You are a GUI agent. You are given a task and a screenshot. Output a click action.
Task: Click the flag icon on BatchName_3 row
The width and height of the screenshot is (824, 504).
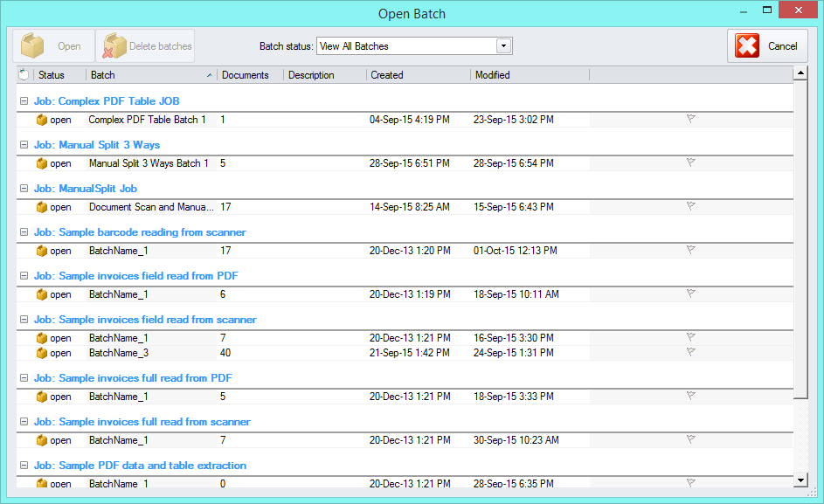point(690,352)
